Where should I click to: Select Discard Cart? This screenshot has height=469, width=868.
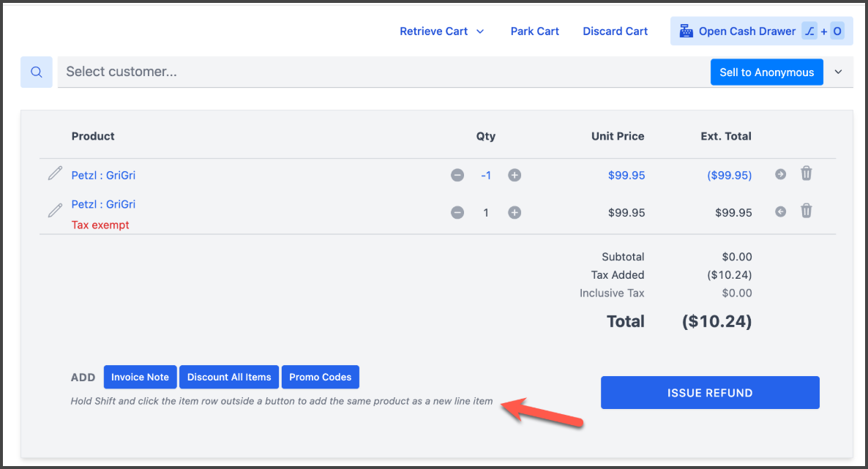pyautogui.click(x=615, y=31)
